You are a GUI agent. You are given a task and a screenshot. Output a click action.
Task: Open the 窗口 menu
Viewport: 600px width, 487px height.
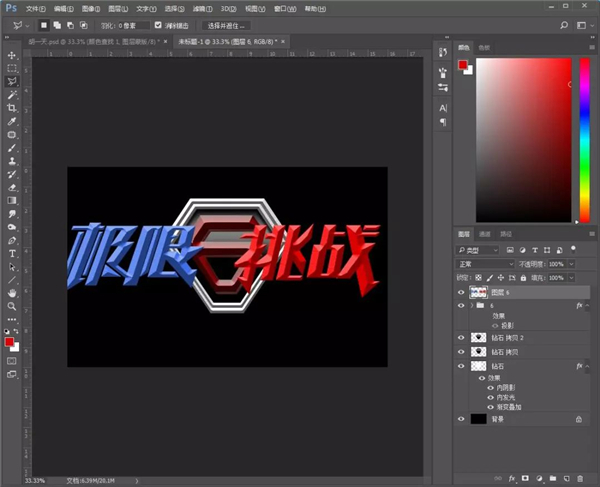[x=285, y=8]
